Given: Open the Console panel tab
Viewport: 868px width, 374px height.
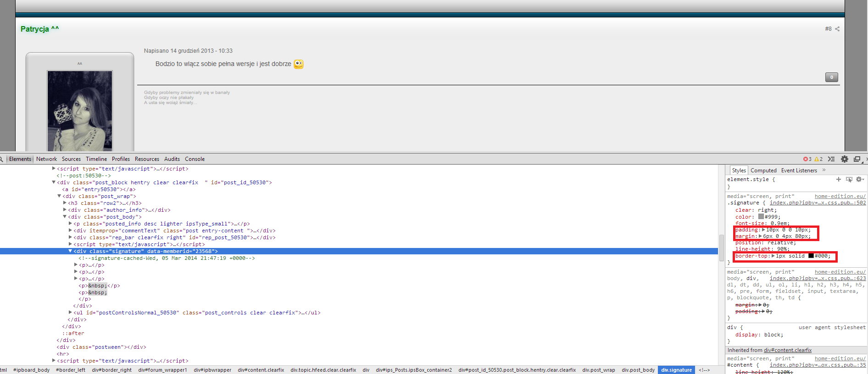Looking at the screenshot, I should click(195, 159).
